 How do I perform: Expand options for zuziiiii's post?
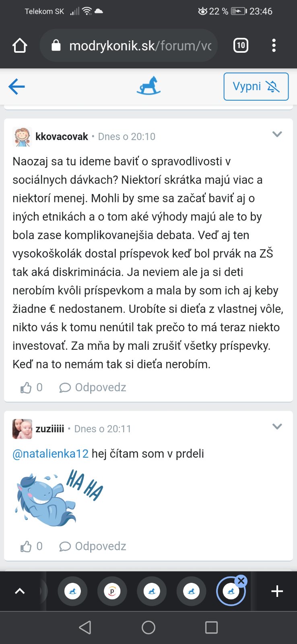pos(277,427)
